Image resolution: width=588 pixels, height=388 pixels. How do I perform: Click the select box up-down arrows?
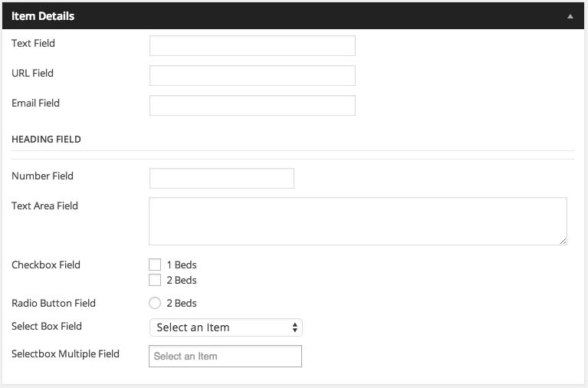click(x=295, y=327)
